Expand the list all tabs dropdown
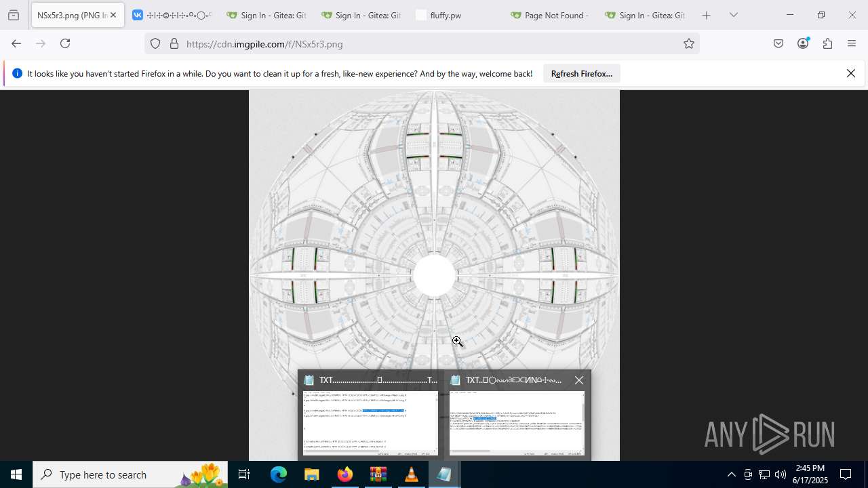Viewport: 868px width, 488px height. click(734, 15)
